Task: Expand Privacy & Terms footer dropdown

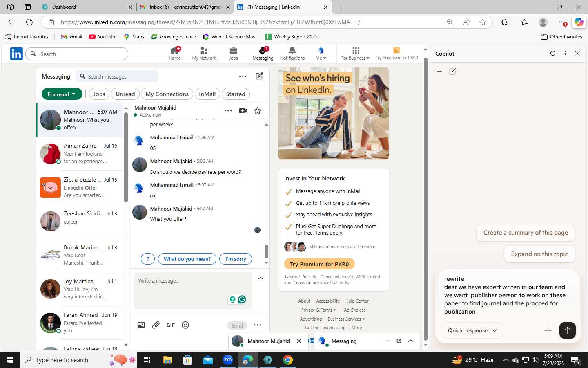Action: tap(318, 310)
